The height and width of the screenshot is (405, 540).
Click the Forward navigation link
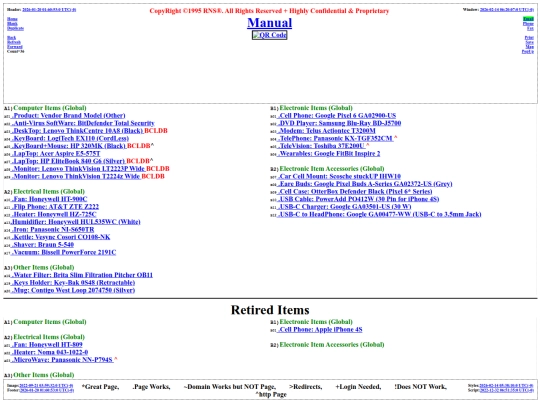(14, 47)
